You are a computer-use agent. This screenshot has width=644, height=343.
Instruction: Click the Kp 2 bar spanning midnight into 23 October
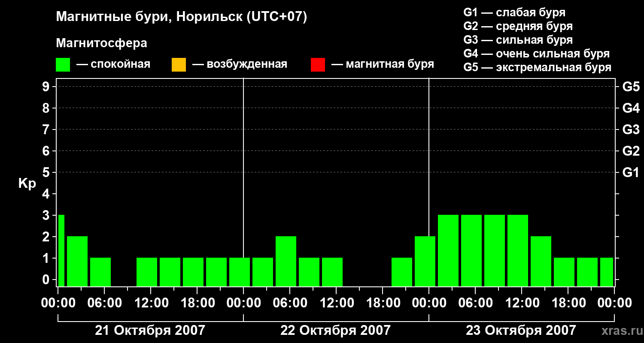pos(425,261)
